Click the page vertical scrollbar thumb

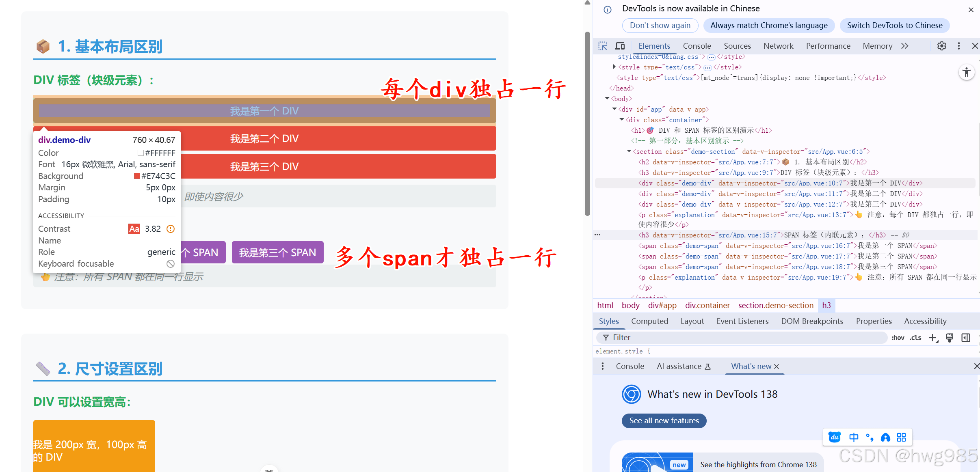(587, 124)
